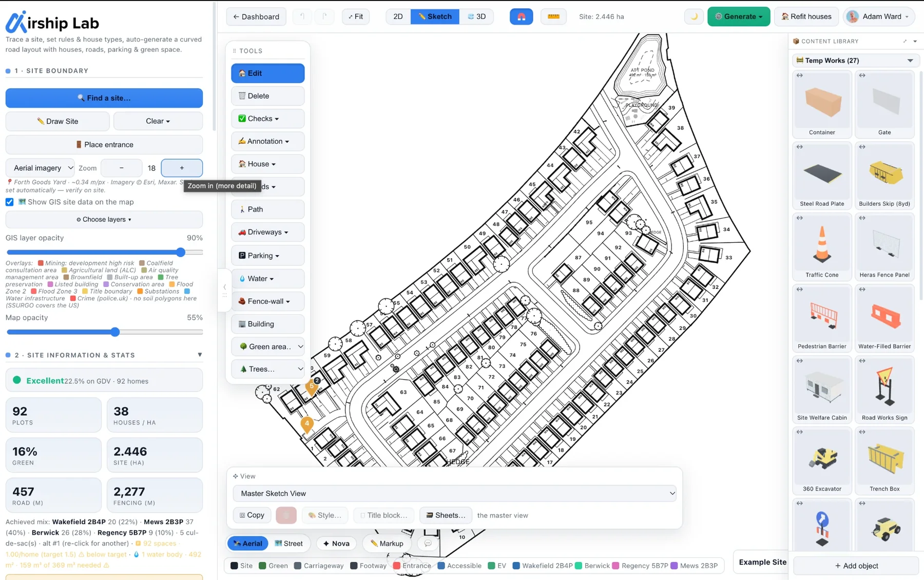Viewport: 924px width, 580px height.
Task: Toggle Street basemap button
Action: [288, 543]
